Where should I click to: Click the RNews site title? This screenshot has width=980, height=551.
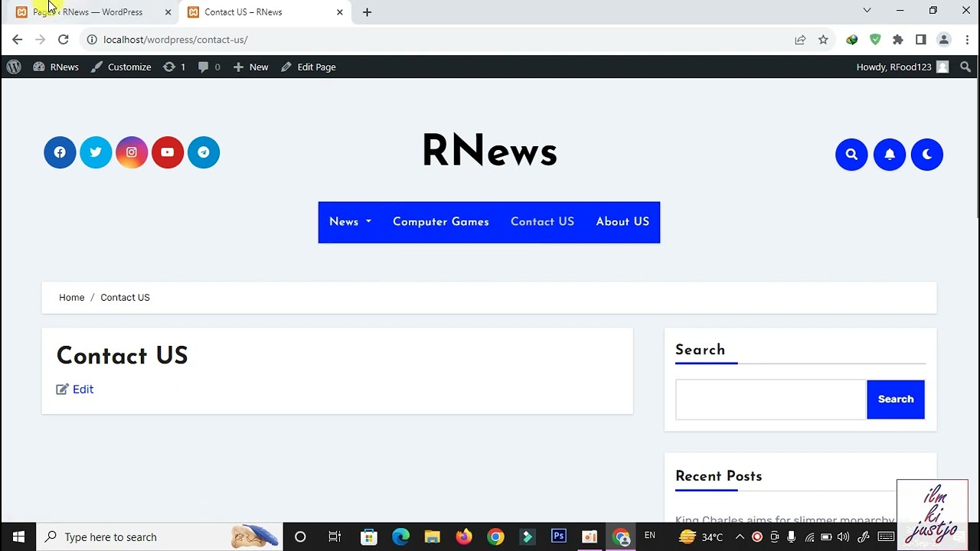(x=489, y=152)
